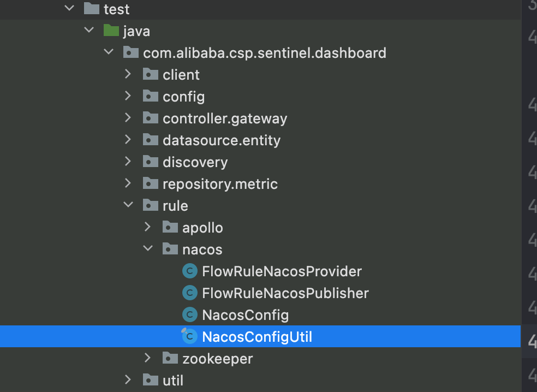Click the zookeeper package icon
537x392 pixels.
(x=170, y=358)
